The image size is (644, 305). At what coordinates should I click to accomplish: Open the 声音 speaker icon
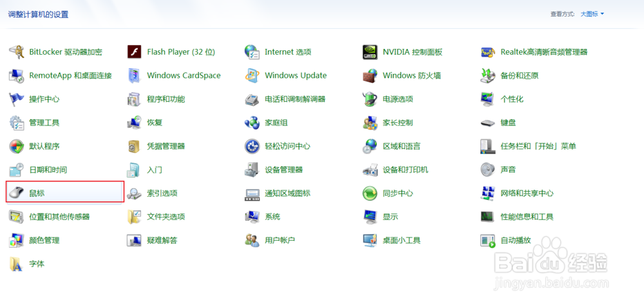click(x=488, y=169)
